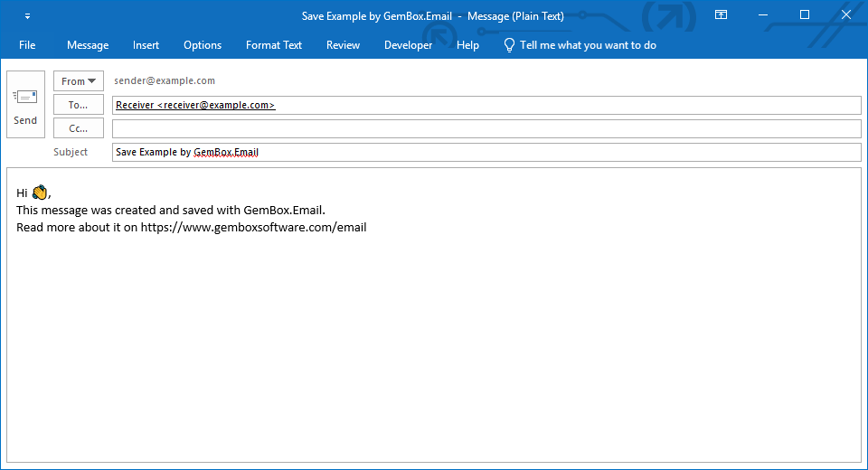Click the waving hand emoji in body
Image resolution: width=868 pixels, height=470 pixels.
(x=40, y=193)
